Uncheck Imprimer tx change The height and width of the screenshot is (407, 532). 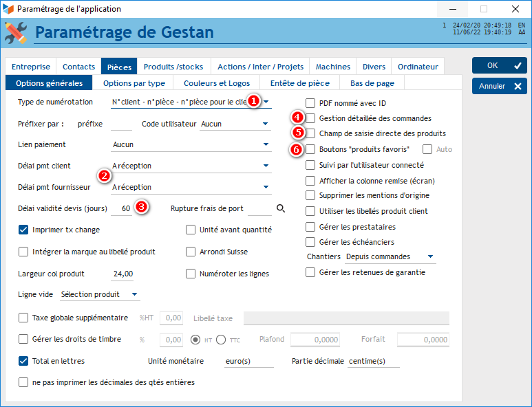point(23,230)
